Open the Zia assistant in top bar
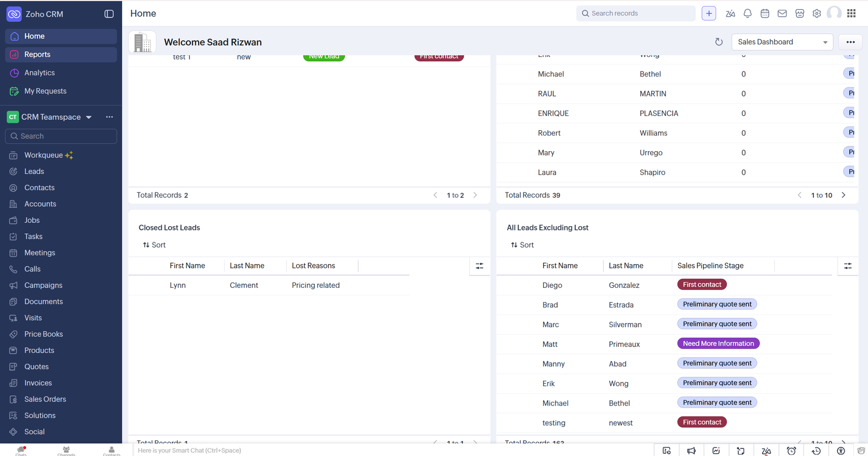 click(730, 14)
